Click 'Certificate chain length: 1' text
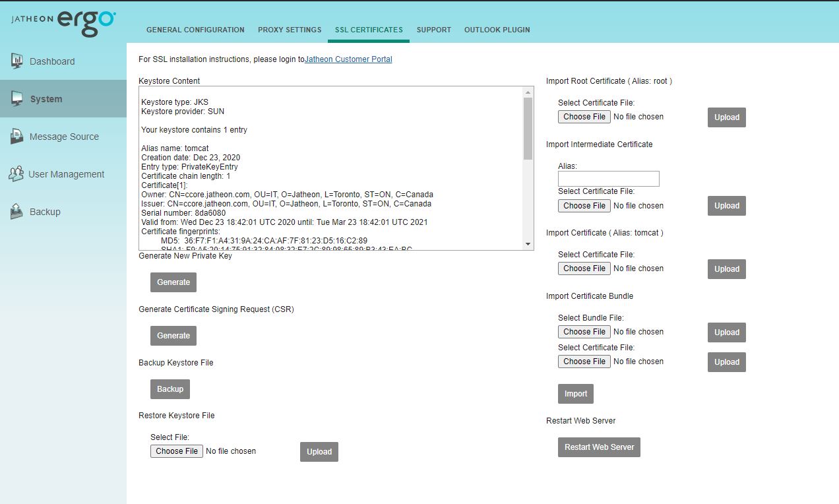 [x=185, y=176]
